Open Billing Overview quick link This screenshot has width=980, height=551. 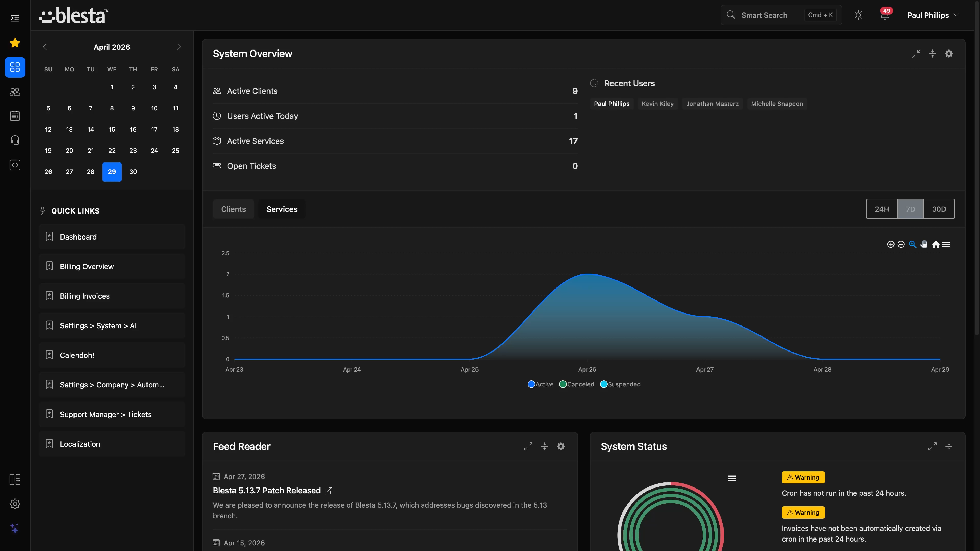(112, 267)
